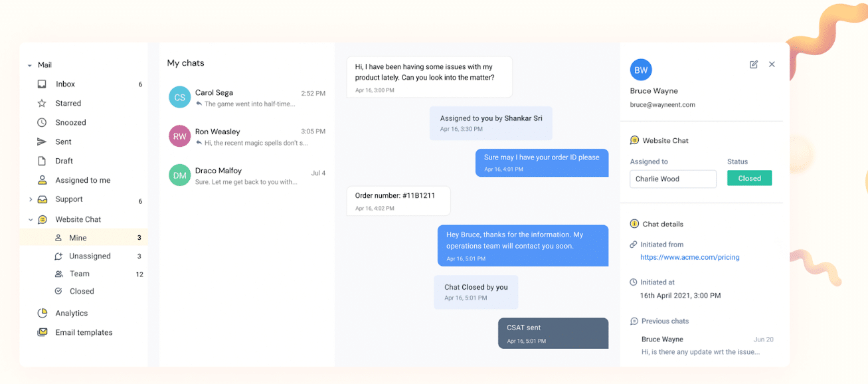Select the Snoozed clock icon

click(42, 122)
